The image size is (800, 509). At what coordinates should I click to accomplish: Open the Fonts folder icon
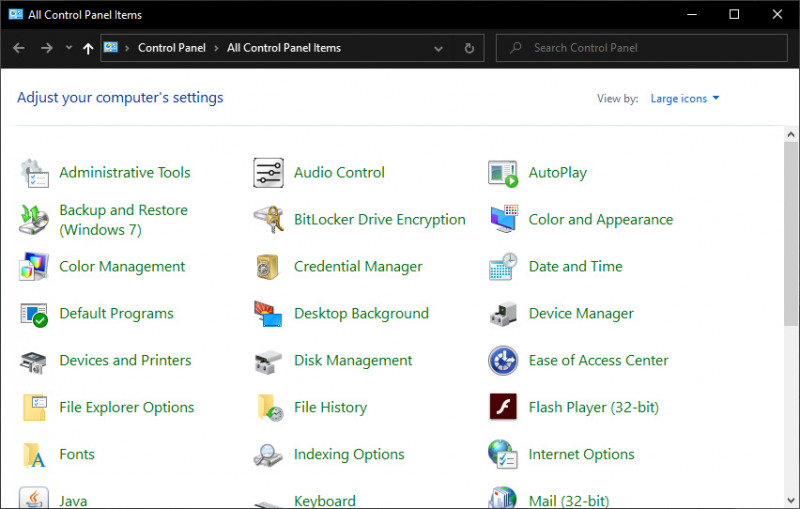point(34,455)
